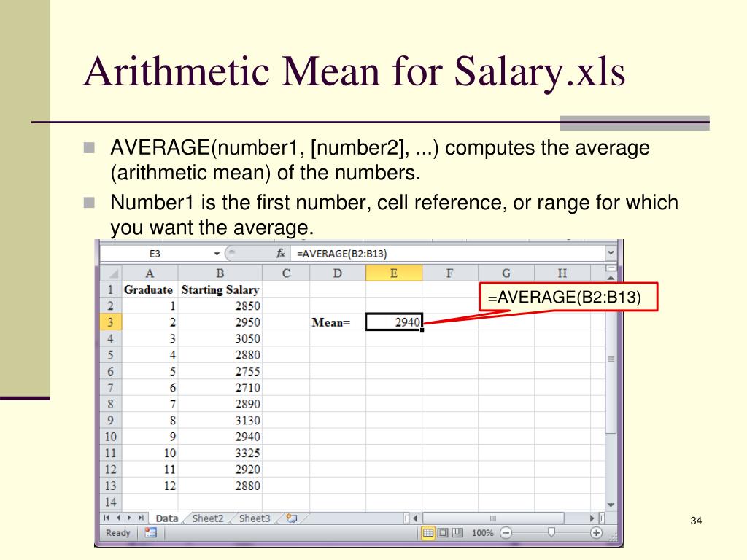Click previous sheet tab arrow
The width and height of the screenshot is (747, 560).
[x=117, y=518]
